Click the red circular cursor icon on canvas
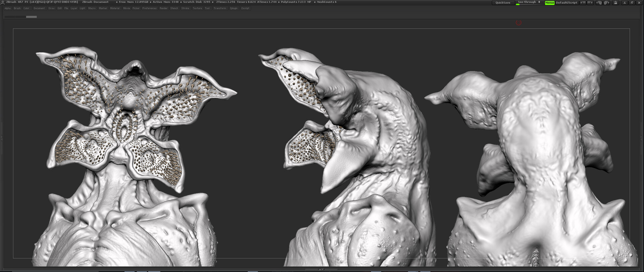The height and width of the screenshot is (272, 644). [519, 23]
